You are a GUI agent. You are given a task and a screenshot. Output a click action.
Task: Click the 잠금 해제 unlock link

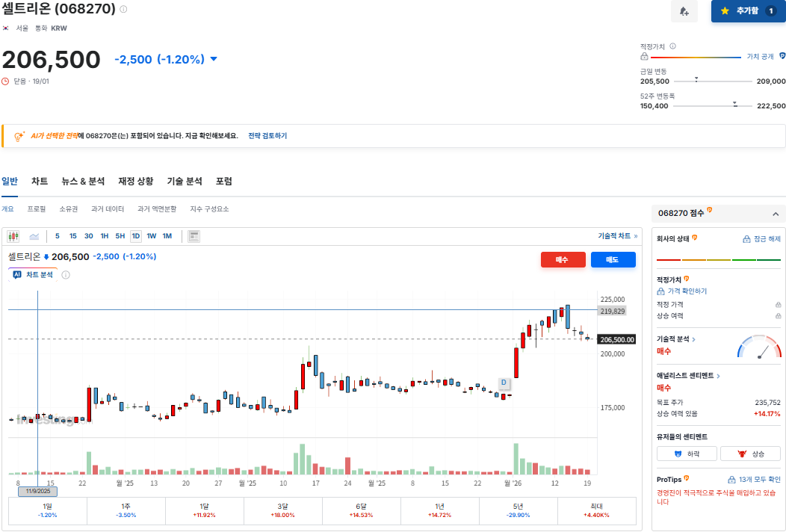pyautogui.click(x=761, y=239)
